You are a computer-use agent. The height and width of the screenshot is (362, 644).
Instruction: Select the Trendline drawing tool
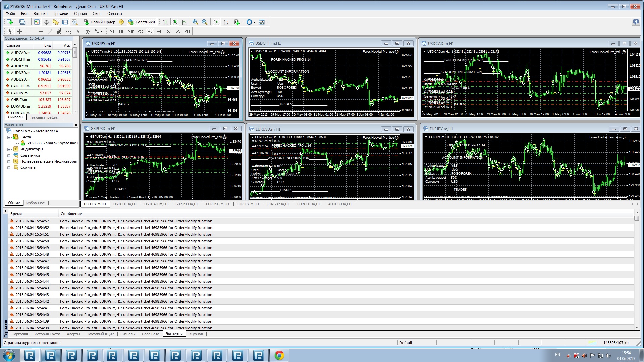[x=50, y=31]
